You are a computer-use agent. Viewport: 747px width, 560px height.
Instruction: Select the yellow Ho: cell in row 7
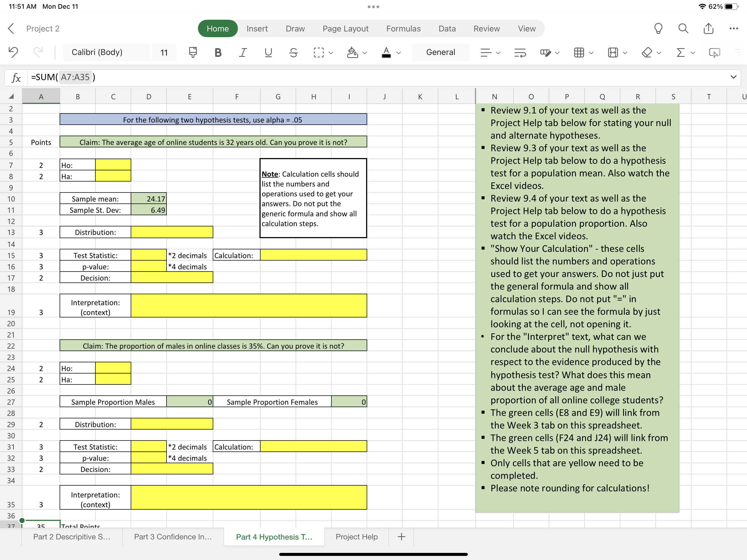(x=113, y=165)
